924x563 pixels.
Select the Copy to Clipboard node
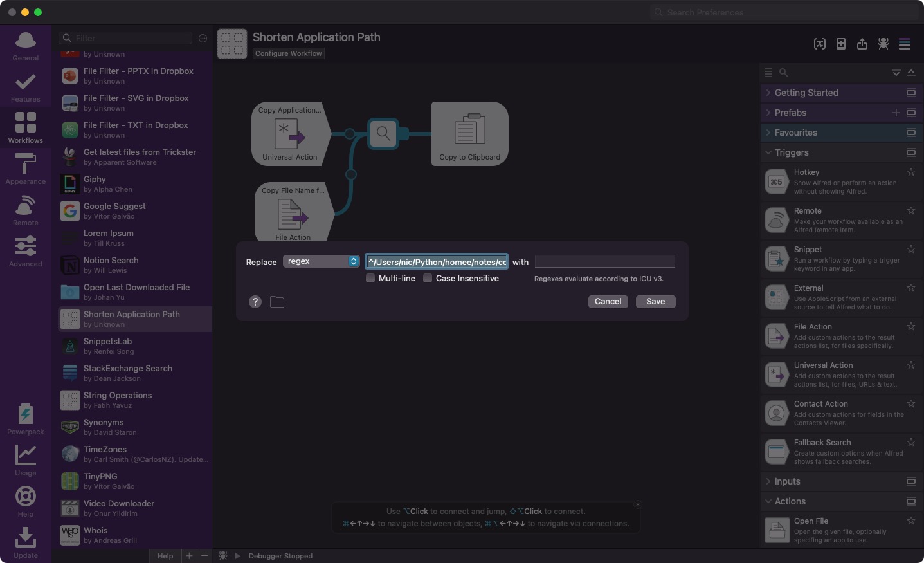click(x=470, y=134)
